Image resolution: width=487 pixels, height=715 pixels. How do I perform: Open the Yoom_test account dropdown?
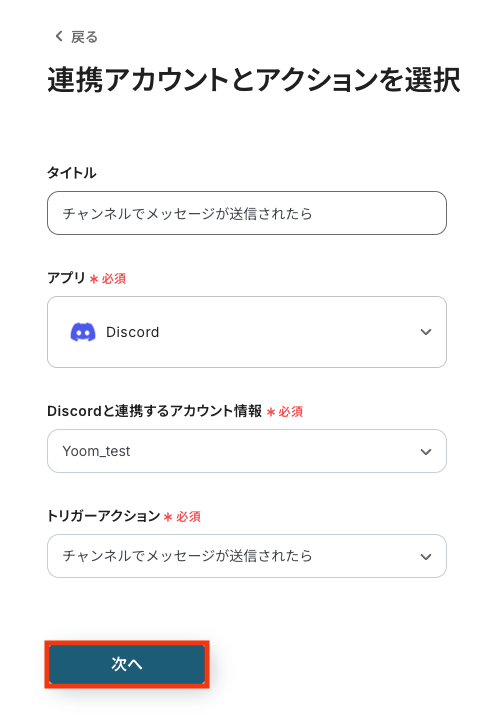click(247, 451)
